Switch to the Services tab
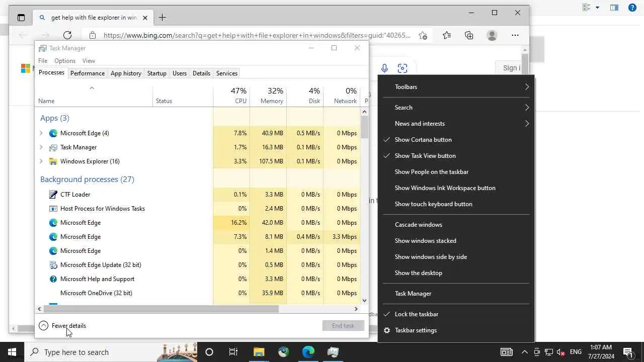Image resolution: width=644 pixels, height=362 pixels. 227,73
